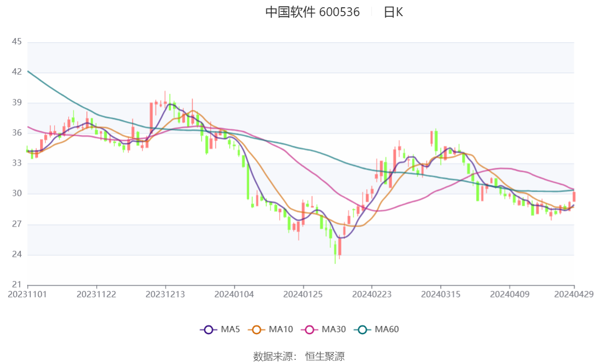Click y-axis value 42
Image resolution: width=598 pixels, height=364 pixels.
click(x=17, y=72)
